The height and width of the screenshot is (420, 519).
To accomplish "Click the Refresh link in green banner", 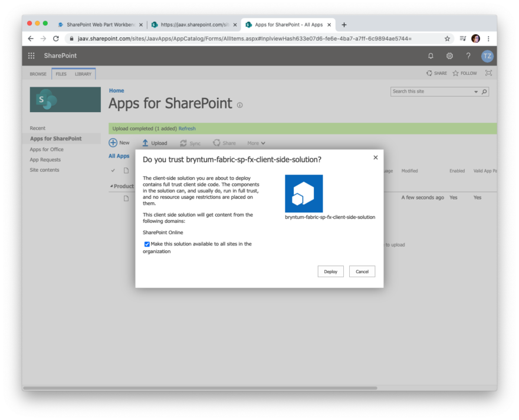I will [187, 127].
